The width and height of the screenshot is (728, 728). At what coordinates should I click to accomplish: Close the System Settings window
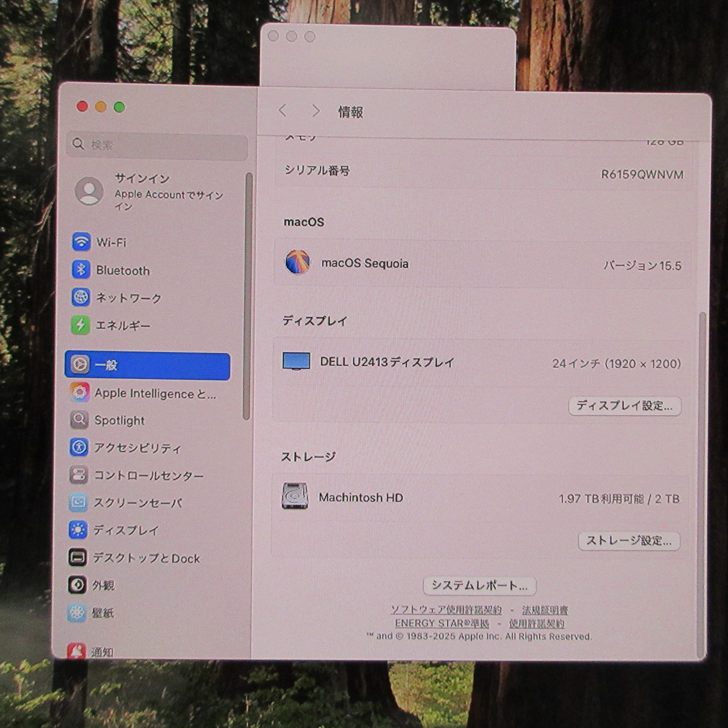coord(82,107)
